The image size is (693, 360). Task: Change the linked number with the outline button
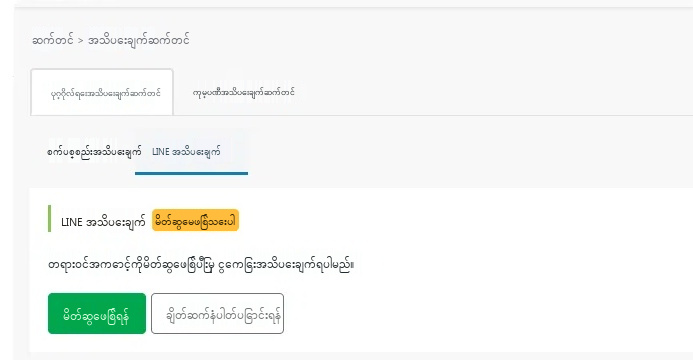217,313
